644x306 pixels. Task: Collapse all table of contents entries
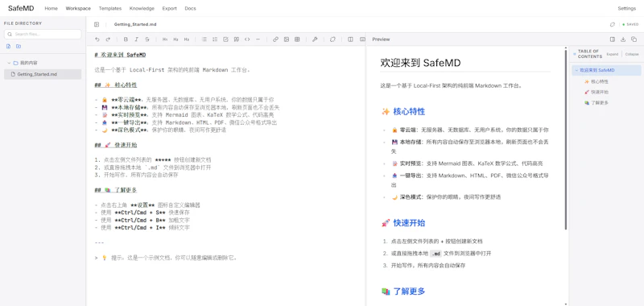click(632, 54)
